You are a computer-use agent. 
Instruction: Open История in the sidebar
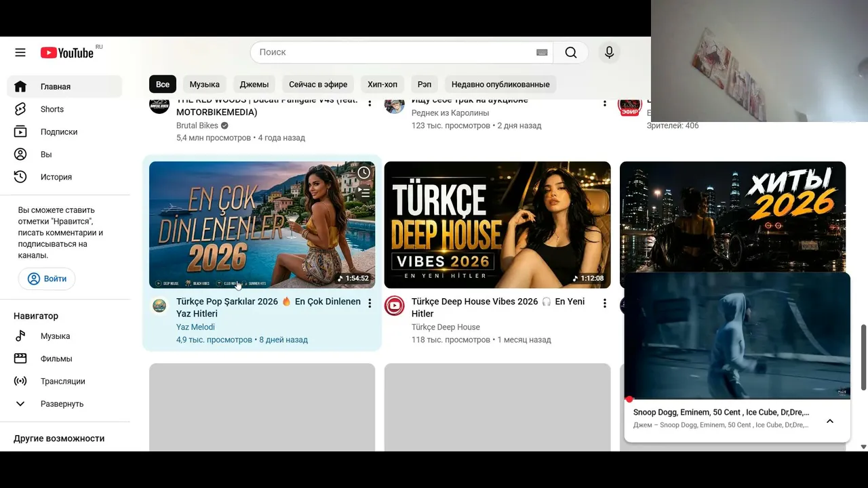pyautogui.click(x=64, y=177)
